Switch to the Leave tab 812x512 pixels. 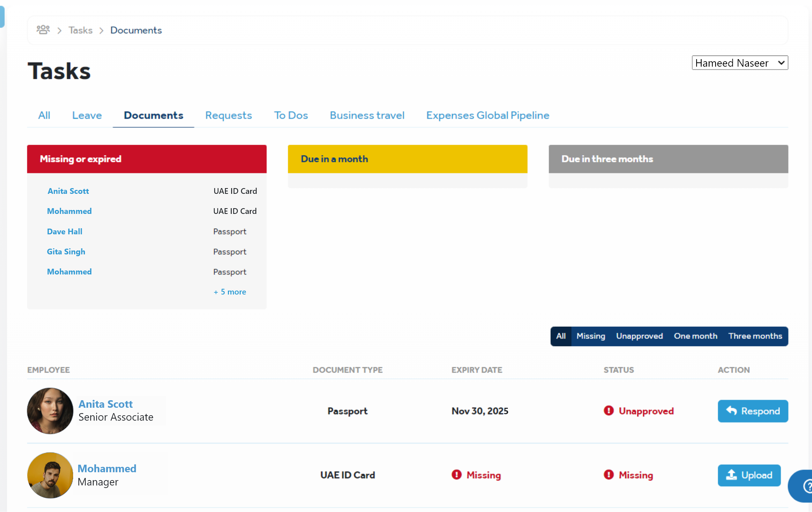[x=87, y=115]
